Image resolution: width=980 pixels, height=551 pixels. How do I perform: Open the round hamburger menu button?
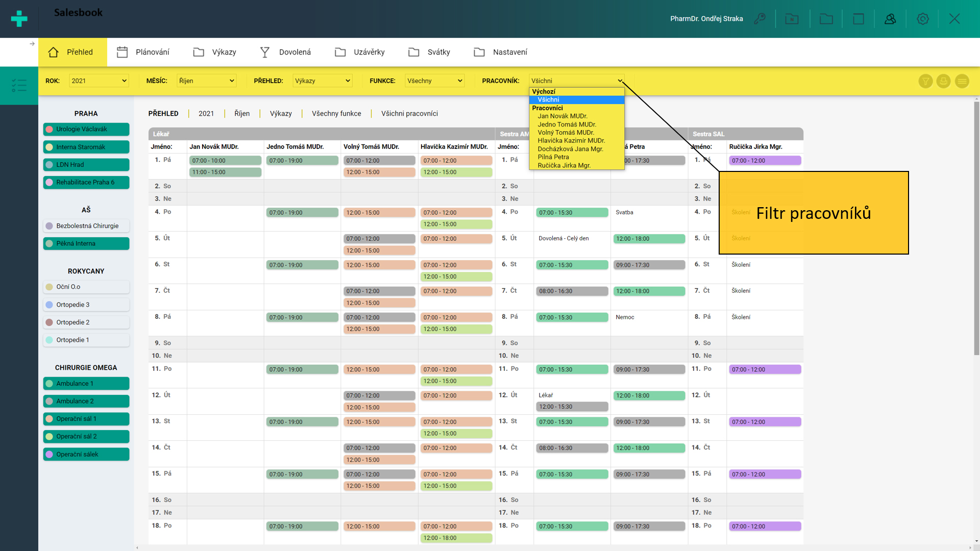(x=962, y=81)
